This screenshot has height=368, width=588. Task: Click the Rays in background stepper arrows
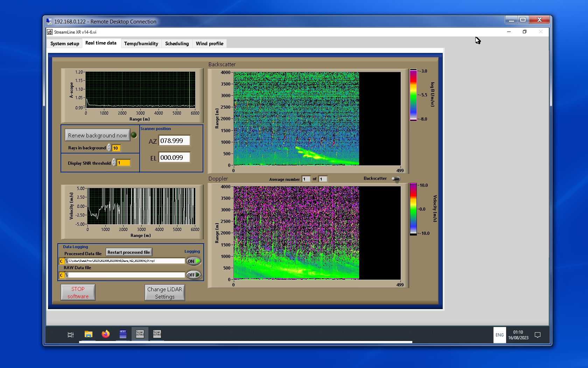[109, 148]
